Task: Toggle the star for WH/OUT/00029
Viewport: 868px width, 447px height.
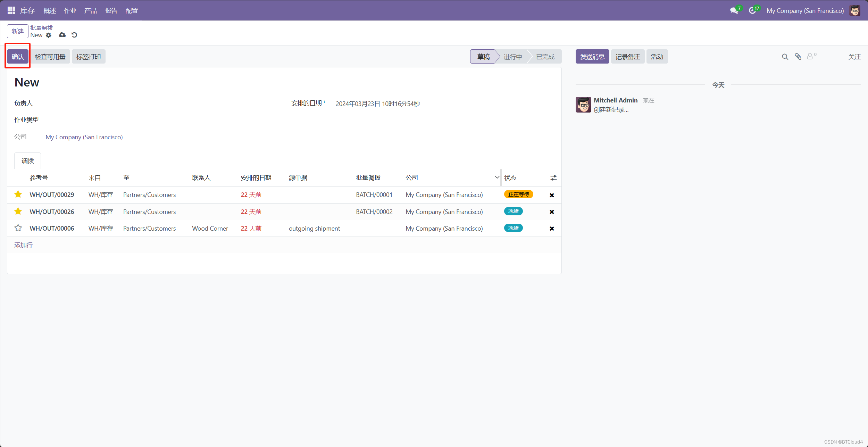Action: tap(18, 194)
